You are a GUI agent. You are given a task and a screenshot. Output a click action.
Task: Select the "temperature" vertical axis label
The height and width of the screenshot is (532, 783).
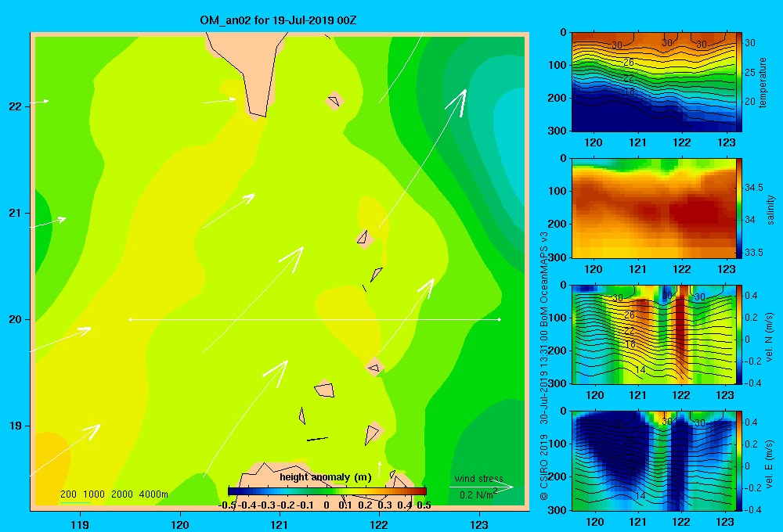(763, 83)
